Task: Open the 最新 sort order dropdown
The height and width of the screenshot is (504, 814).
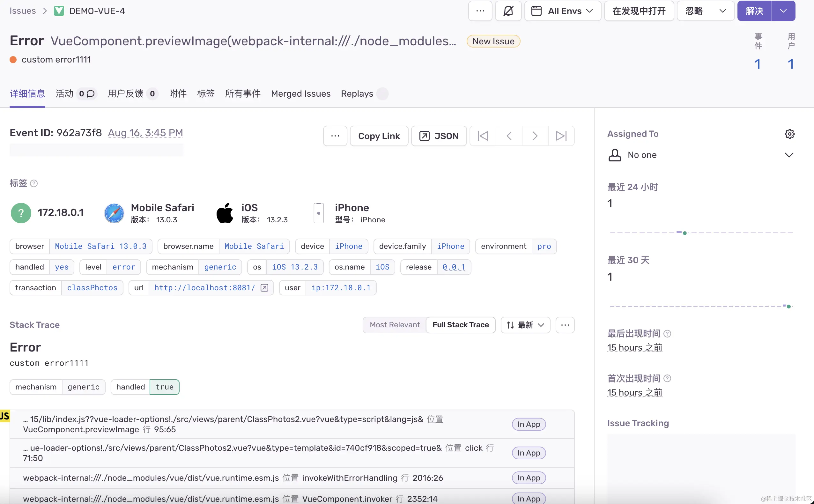Action: pos(525,325)
